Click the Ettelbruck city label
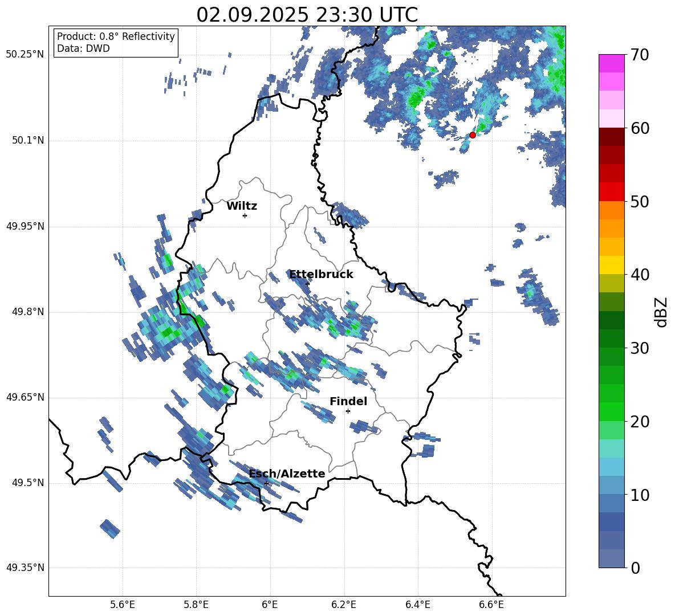This screenshot has height=616, width=675. tap(321, 275)
